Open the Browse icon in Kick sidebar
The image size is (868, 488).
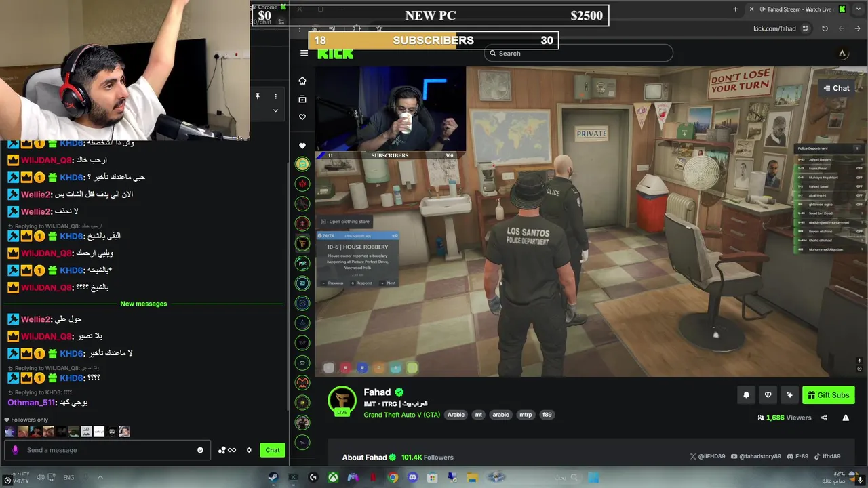(302, 99)
